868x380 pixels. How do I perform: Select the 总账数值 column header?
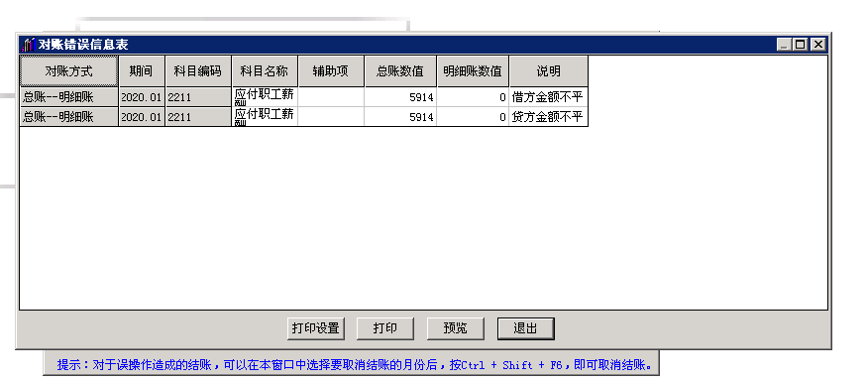(400, 70)
